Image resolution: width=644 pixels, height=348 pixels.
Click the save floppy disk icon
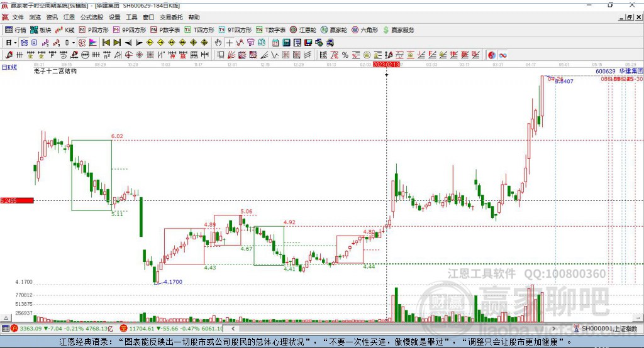(308, 43)
